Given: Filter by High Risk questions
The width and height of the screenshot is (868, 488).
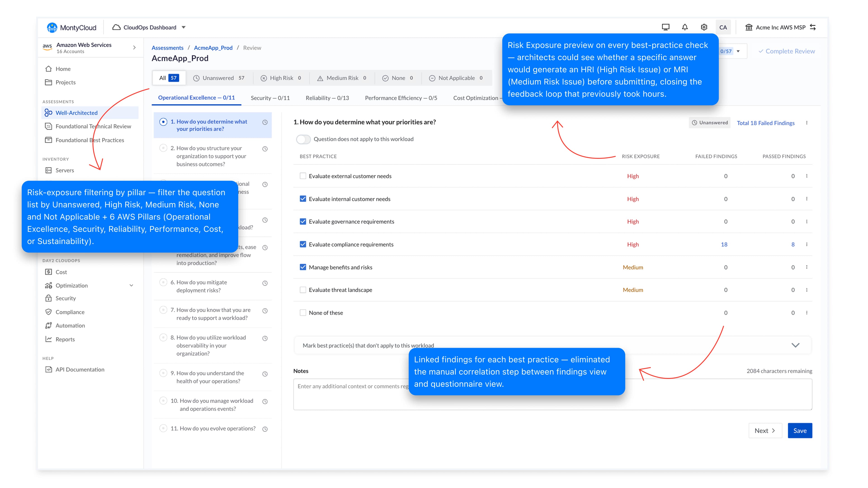Looking at the screenshot, I should click(x=281, y=78).
